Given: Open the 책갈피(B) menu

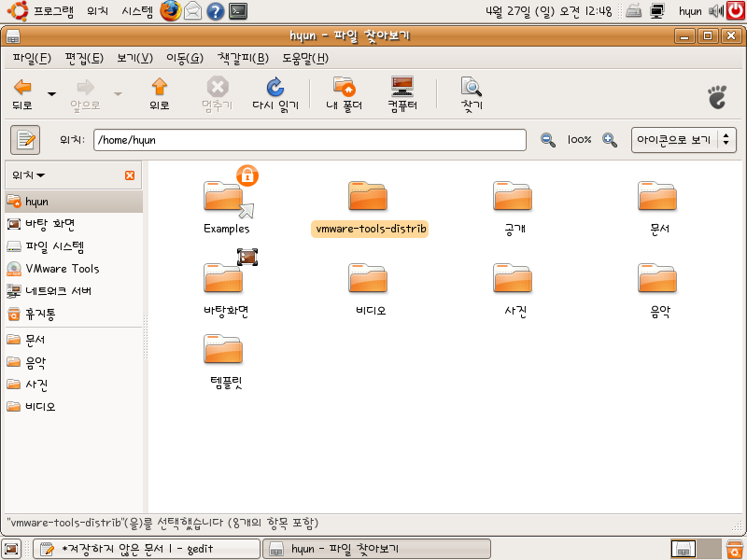Looking at the screenshot, I should (x=243, y=58).
